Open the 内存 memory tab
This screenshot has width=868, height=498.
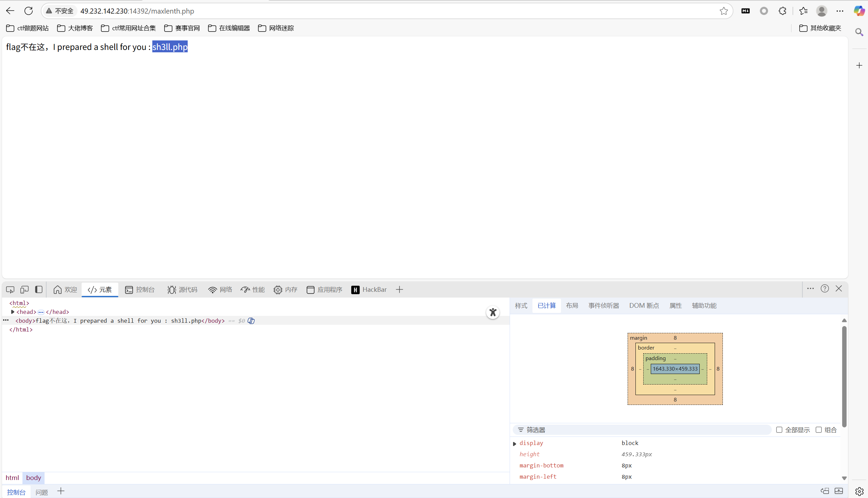(x=285, y=290)
